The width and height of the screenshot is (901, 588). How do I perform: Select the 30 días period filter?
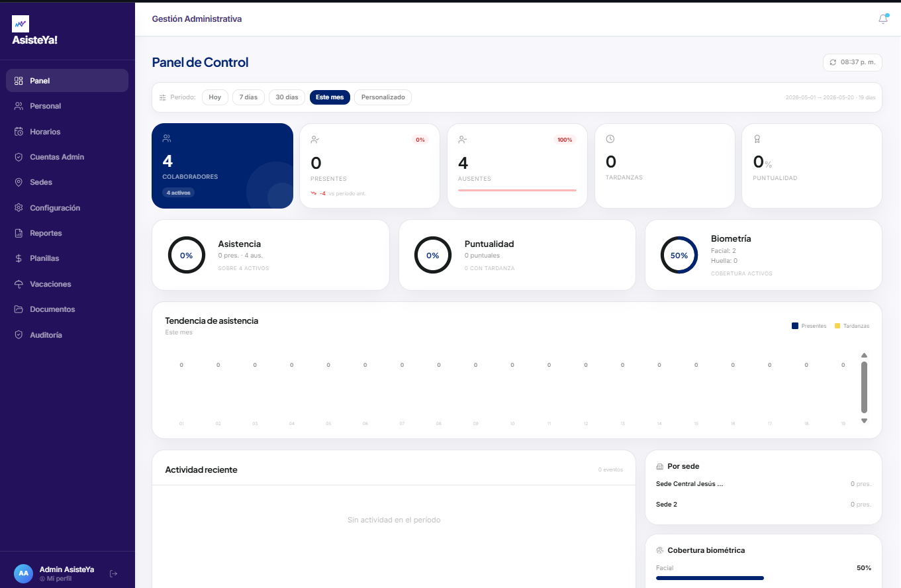pyautogui.click(x=287, y=97)
